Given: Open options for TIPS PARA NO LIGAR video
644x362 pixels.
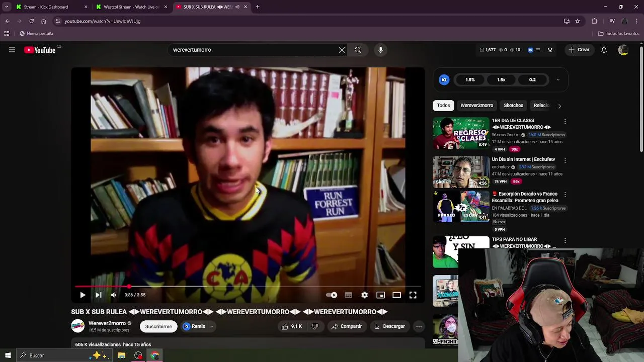Looking at the screenshot, I should coord(565,240).
